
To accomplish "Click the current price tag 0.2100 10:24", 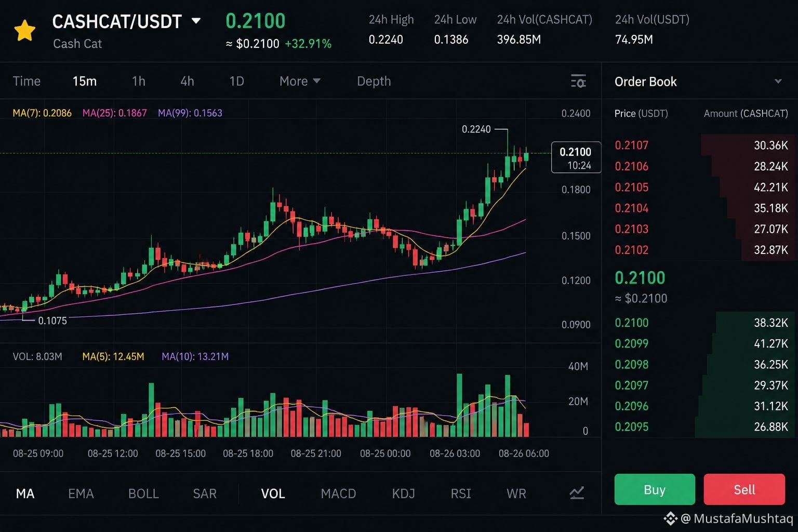I will point(576,157).
